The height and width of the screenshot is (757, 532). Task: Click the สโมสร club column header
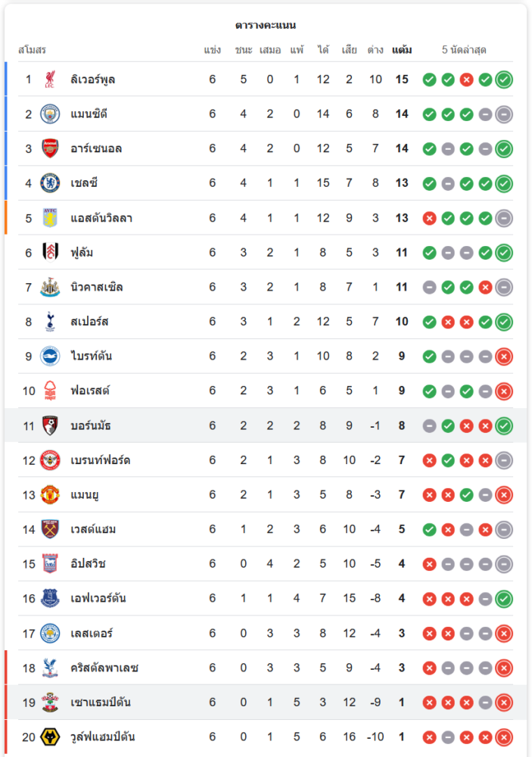coord(32,50)
